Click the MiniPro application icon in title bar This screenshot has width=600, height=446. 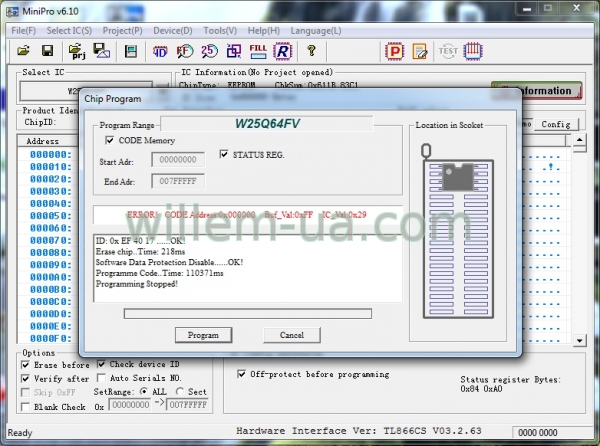point(12,11)
